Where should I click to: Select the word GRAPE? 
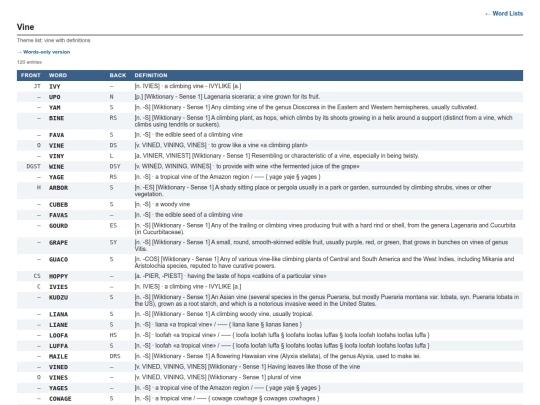click(x=58, y=243)
